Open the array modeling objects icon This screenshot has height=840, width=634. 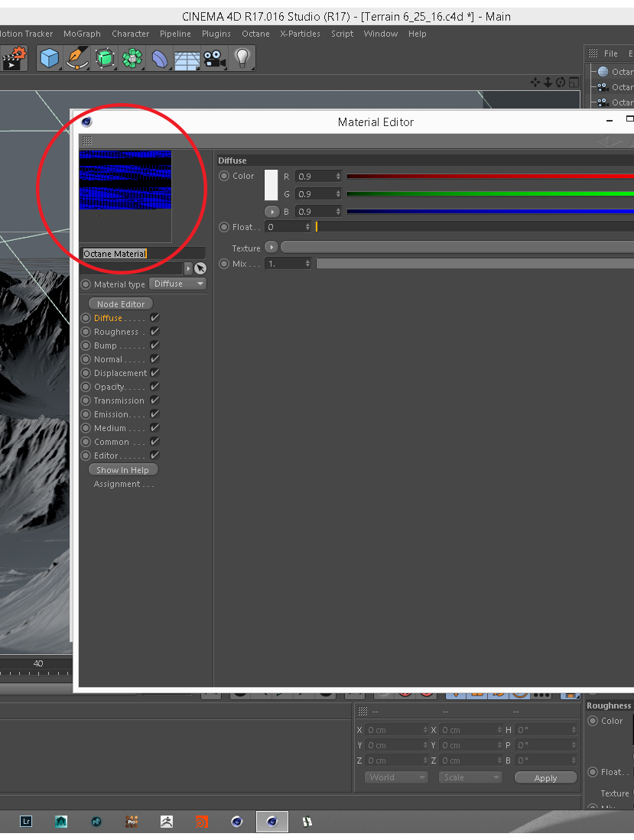coord(132,58)
